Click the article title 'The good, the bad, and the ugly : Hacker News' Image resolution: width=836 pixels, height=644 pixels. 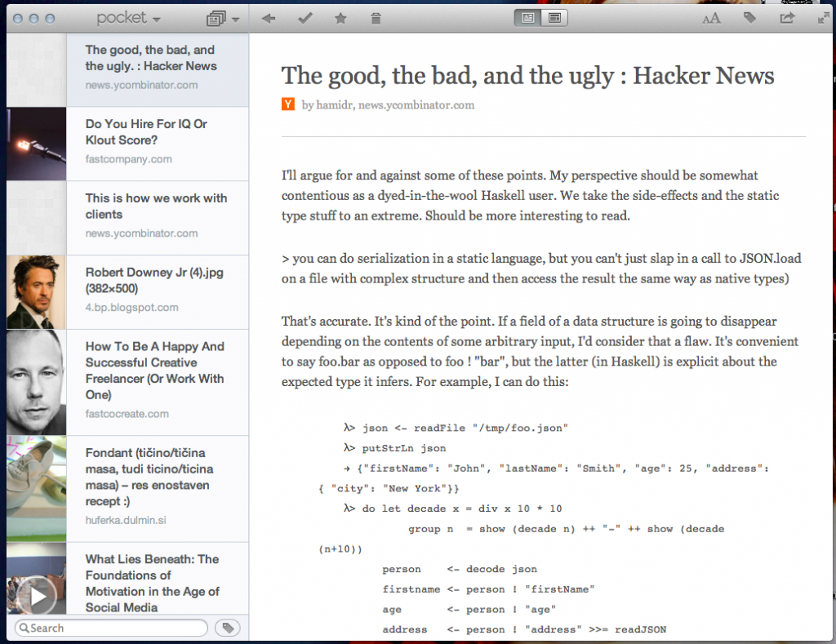528,76
